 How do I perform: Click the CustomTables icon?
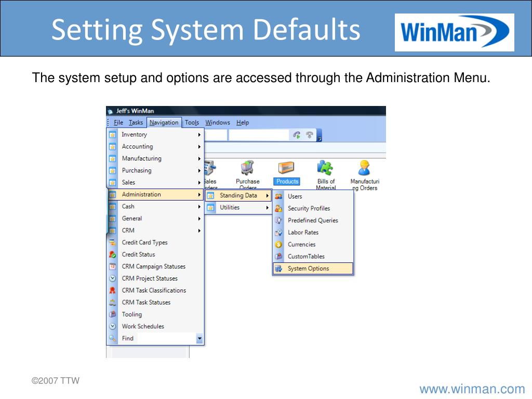pos(278,257)
